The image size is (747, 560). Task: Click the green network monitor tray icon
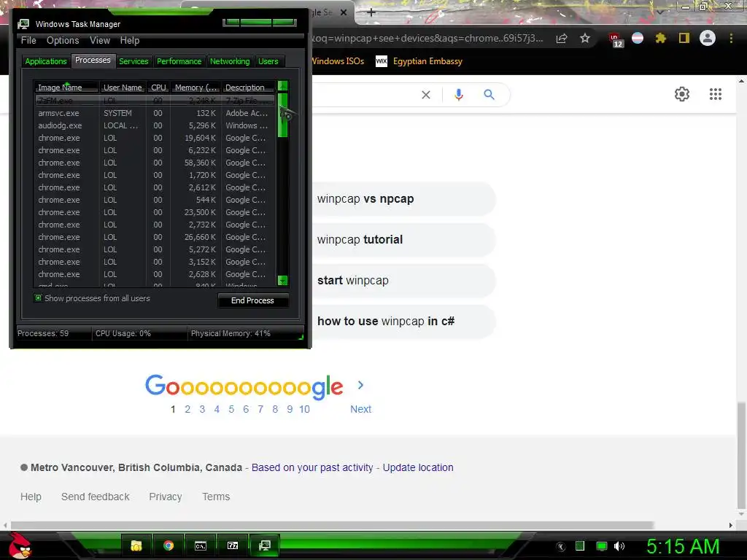pos(602,546)
